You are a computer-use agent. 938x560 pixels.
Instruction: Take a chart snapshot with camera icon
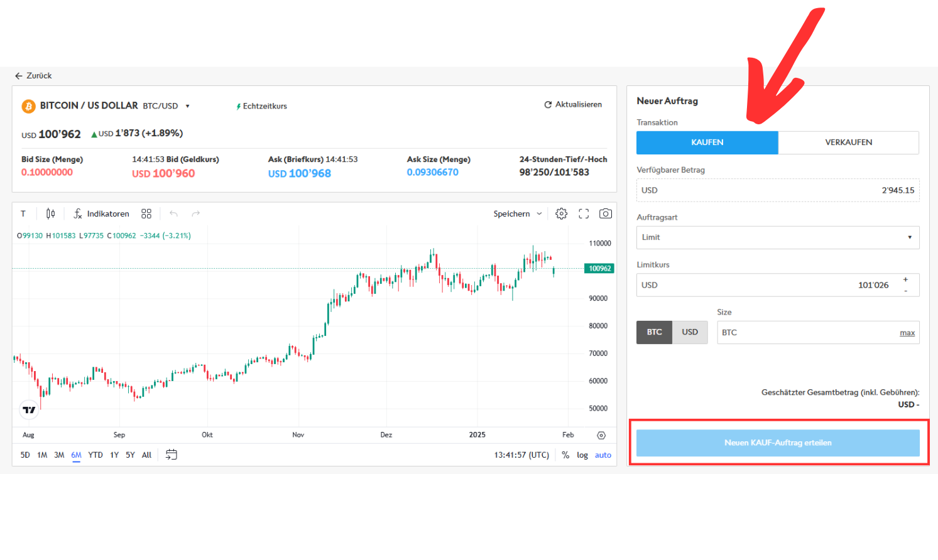coord(606,213)
